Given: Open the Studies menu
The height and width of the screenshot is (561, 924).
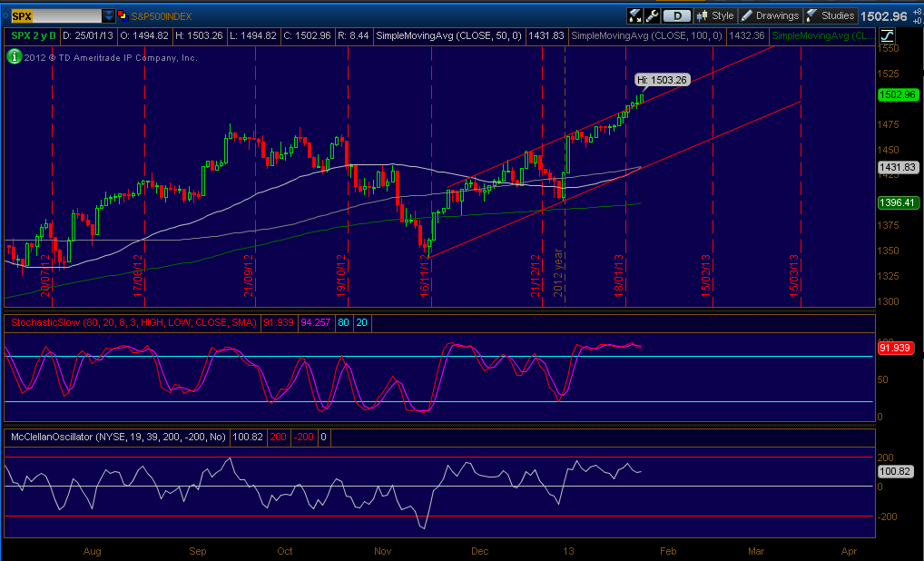Looking at the screenshot, I should coord(831,15).
